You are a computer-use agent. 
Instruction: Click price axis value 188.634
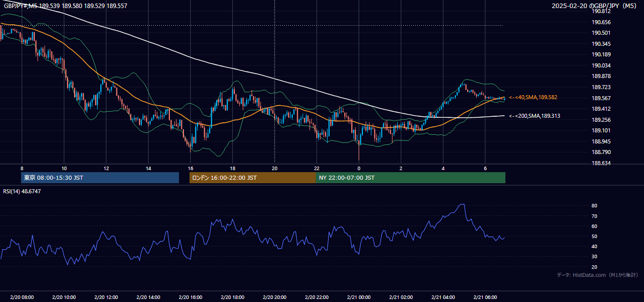click(601, 163)
